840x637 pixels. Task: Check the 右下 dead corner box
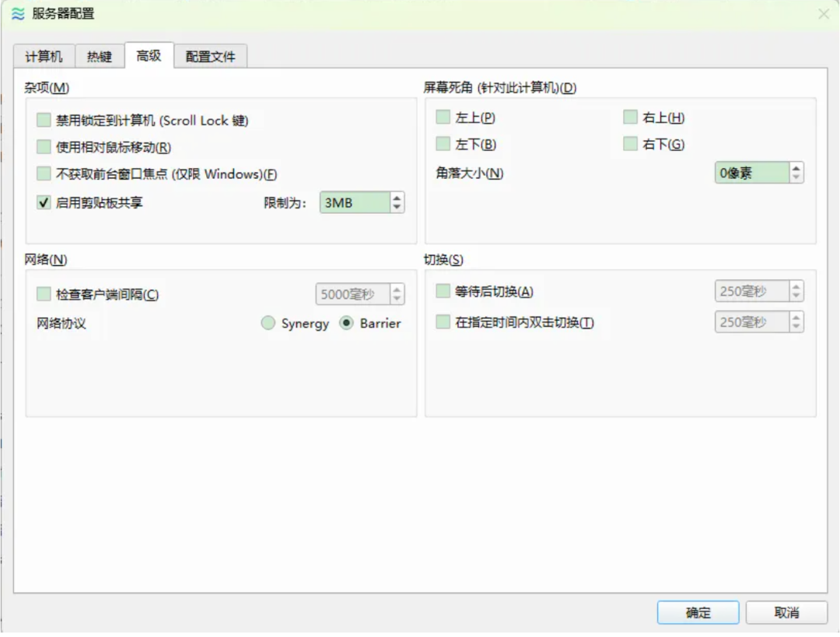click(x=630, y=144)
